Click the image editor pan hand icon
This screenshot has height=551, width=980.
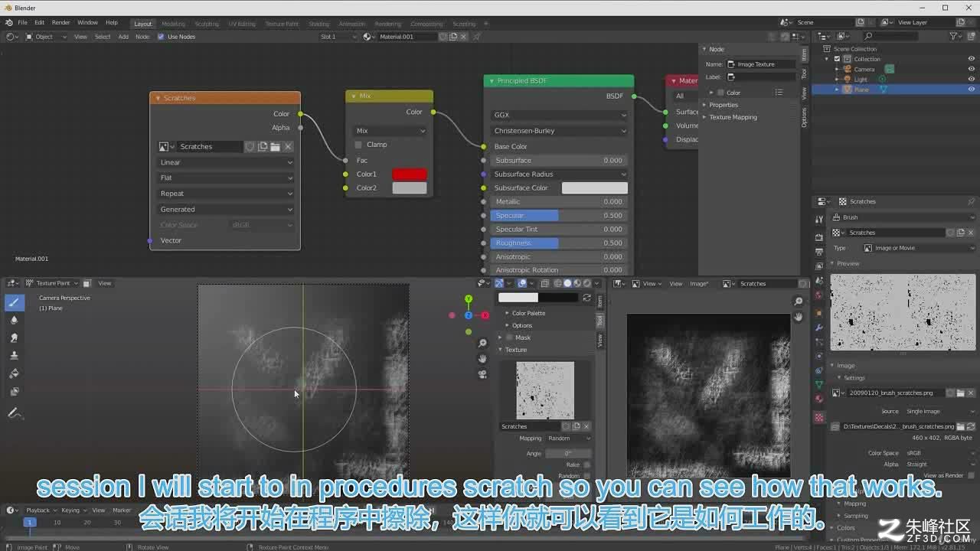tap(799, 317)
